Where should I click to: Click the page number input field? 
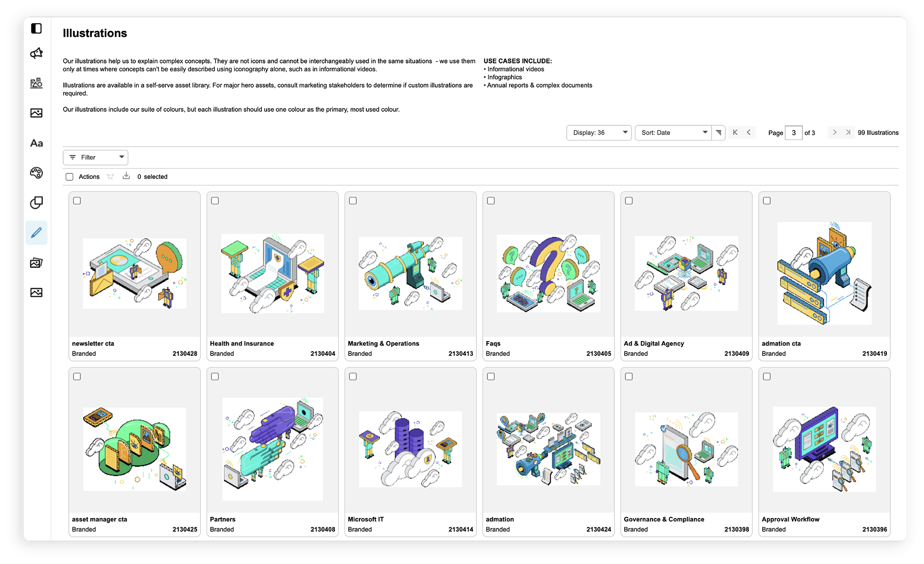coord(793,133)
